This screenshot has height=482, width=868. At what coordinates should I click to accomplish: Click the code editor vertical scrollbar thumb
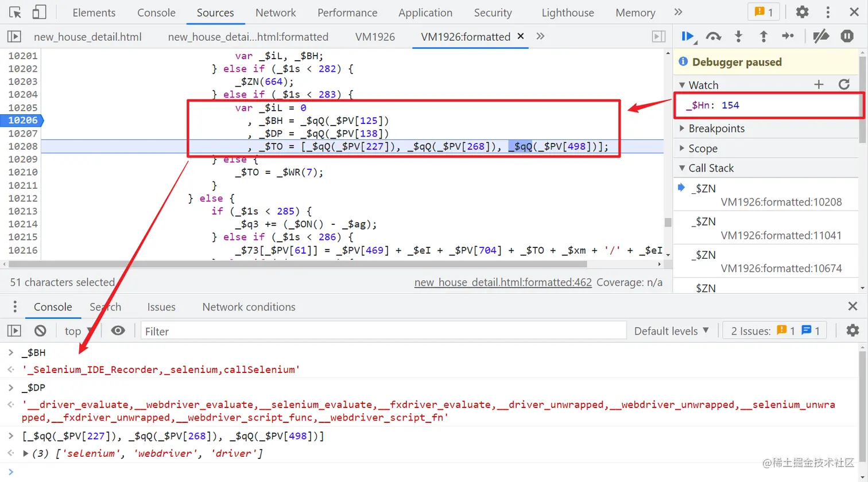[x=668, y=223]
